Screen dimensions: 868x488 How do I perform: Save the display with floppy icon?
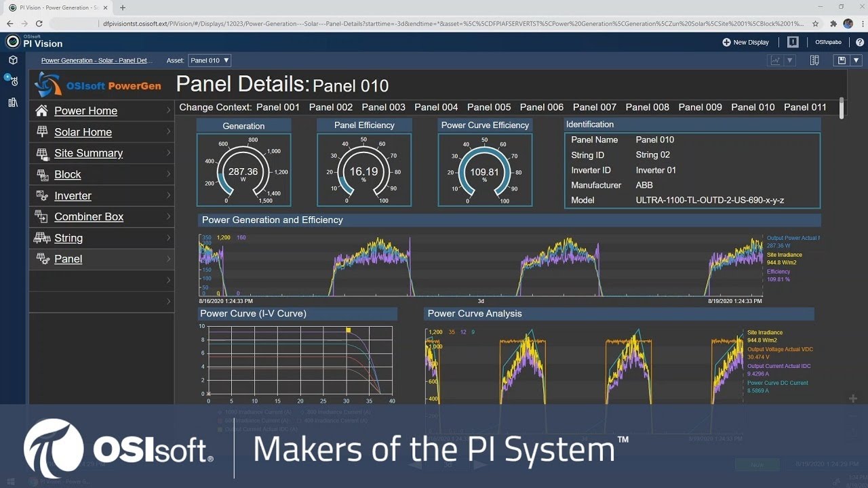click(842, 60)
